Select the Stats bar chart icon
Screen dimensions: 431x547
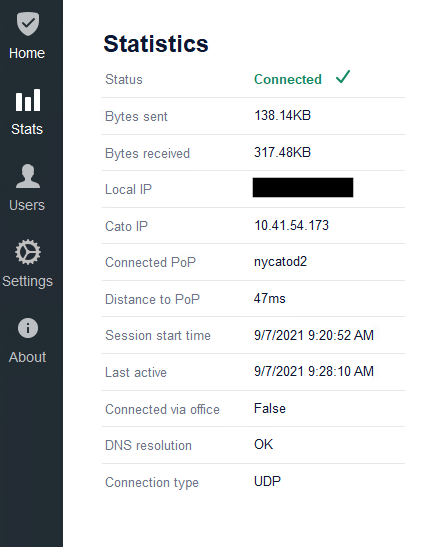tap(28, 100)
